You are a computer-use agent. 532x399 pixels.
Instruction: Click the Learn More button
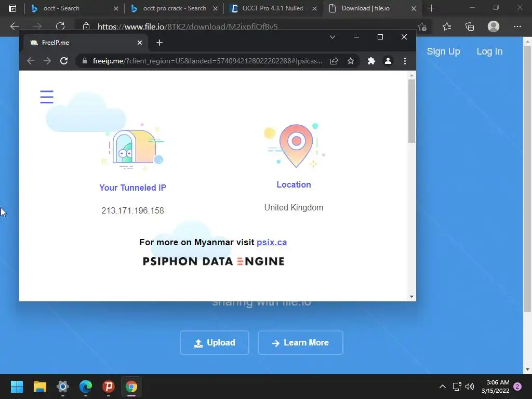(x=300, y=343)
